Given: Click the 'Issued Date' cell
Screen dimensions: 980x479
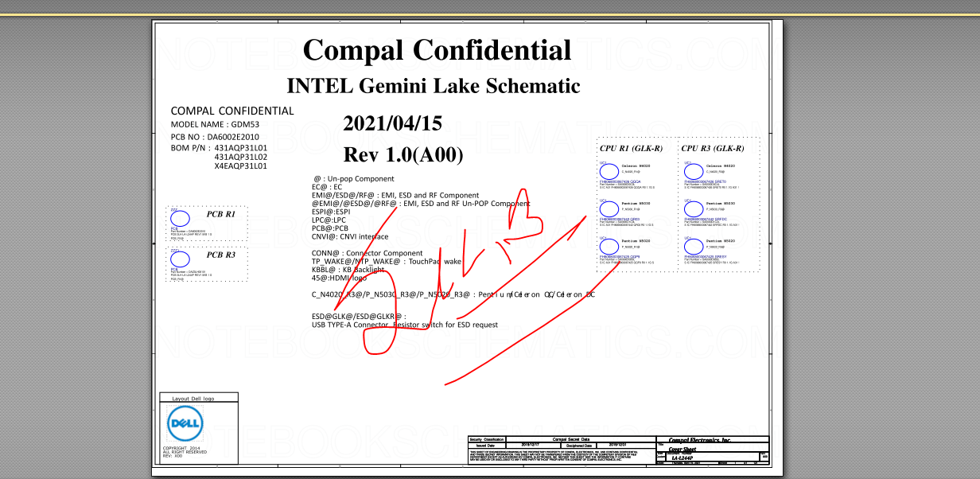Looking at the screenshot, I should [x=487, y=445].
